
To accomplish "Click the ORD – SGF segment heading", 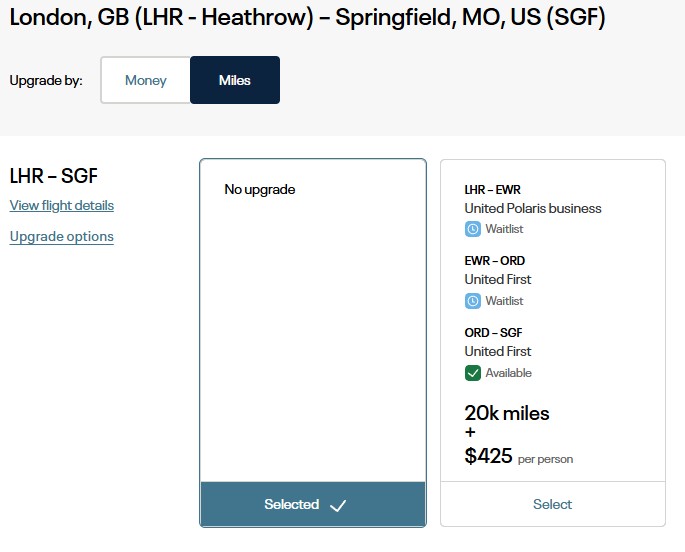I will 493,333.
